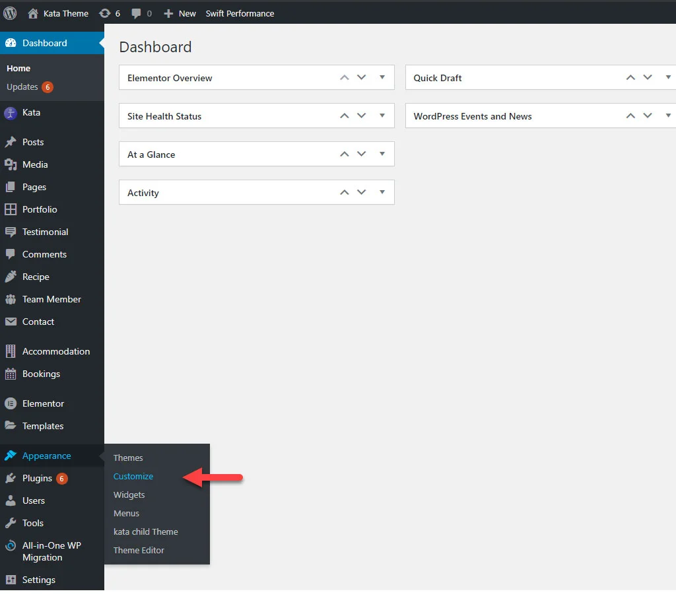
Task: Click the Accommodation building icon
Action: 11,351
